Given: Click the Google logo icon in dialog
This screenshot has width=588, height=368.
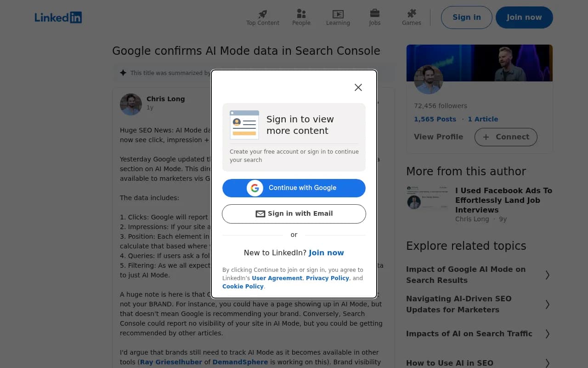Looking at the screenshot, I should click(x=255, y=188).
